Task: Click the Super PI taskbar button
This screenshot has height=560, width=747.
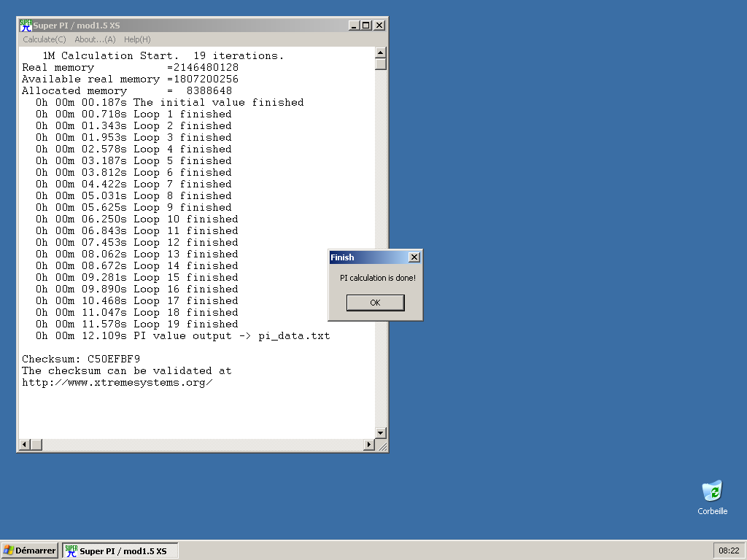Action: [x=120, y=551]
